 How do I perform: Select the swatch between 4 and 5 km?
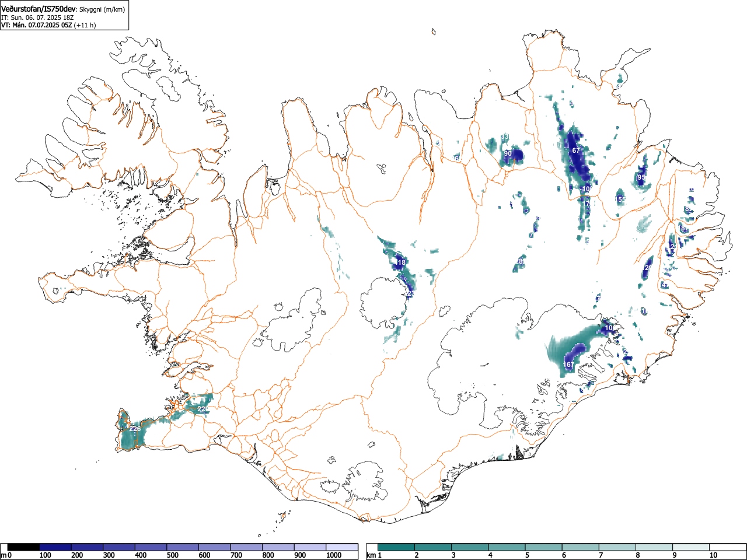(507, 547)
